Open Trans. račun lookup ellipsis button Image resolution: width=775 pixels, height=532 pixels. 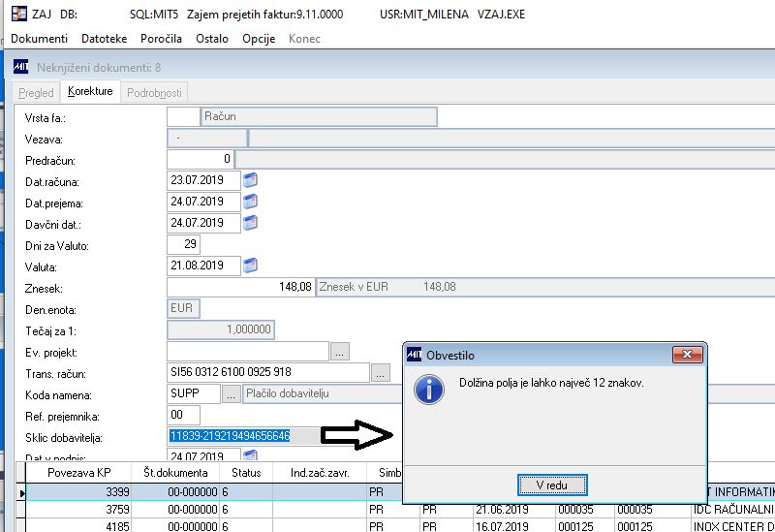[380, 372]
